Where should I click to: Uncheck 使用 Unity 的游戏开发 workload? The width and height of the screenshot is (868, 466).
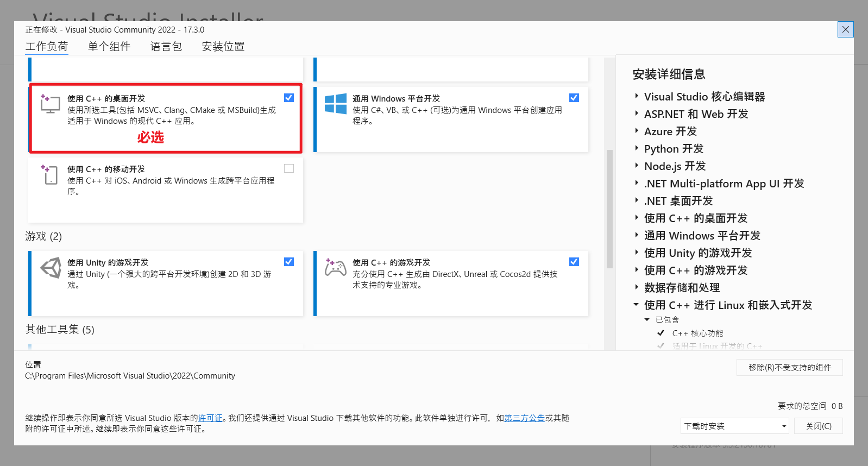tap(289, 262)
